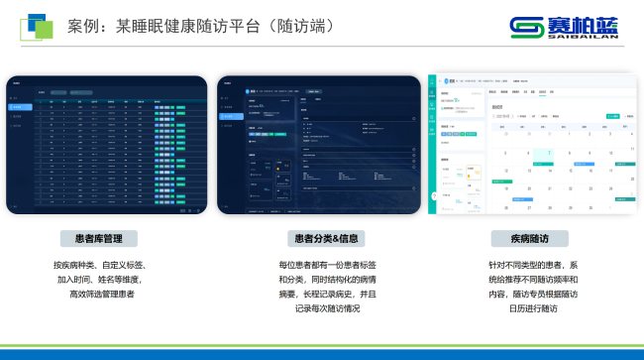Open the green event under calendar day 12
644x360 pixels.
502,181
